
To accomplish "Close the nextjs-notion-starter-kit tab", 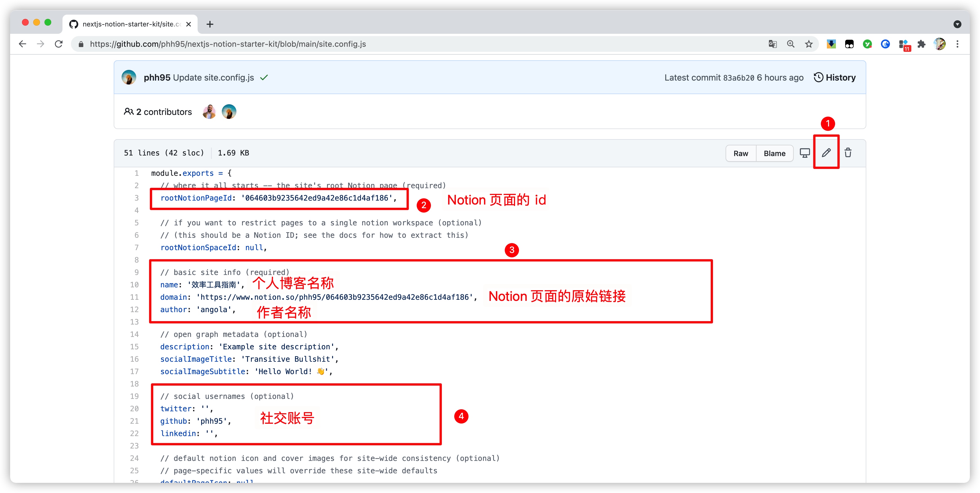I will click(188, 24).
